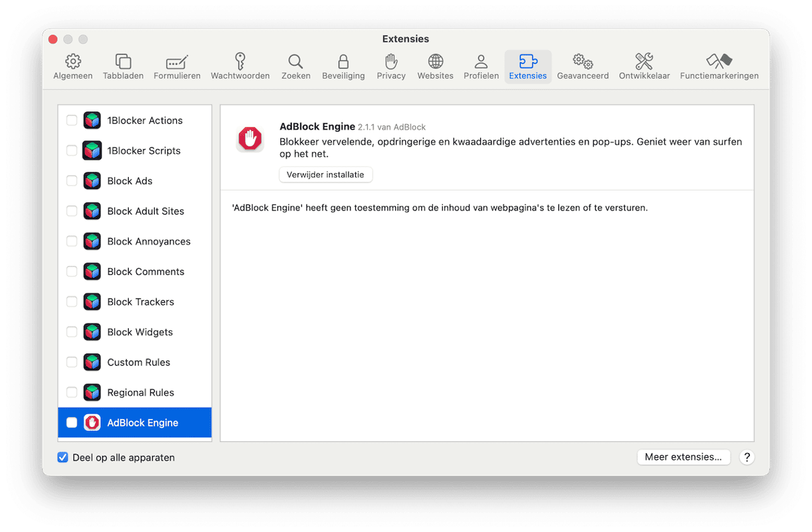Click the Block Annoyances extension icon

92,241
